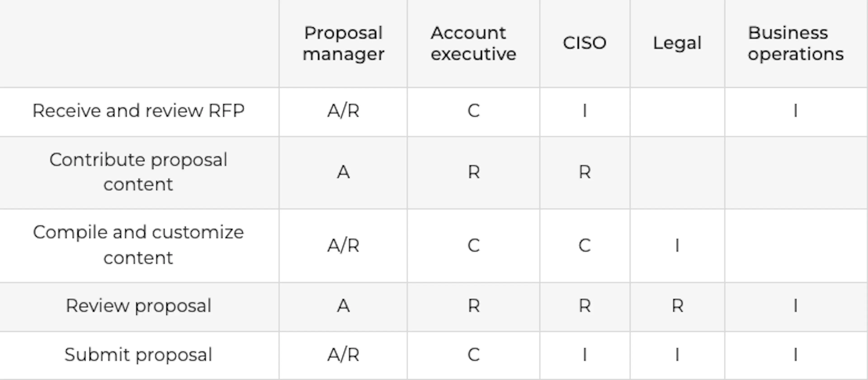Select Account executive cell in Contribute proposal content row
868x380 pixels.
[473, 172]
